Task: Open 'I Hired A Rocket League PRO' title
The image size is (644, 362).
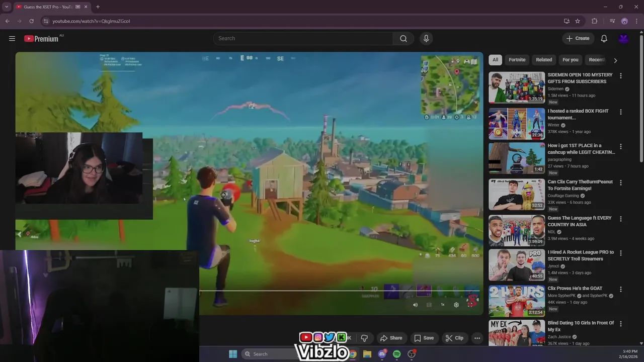Action: pos(581,255)
